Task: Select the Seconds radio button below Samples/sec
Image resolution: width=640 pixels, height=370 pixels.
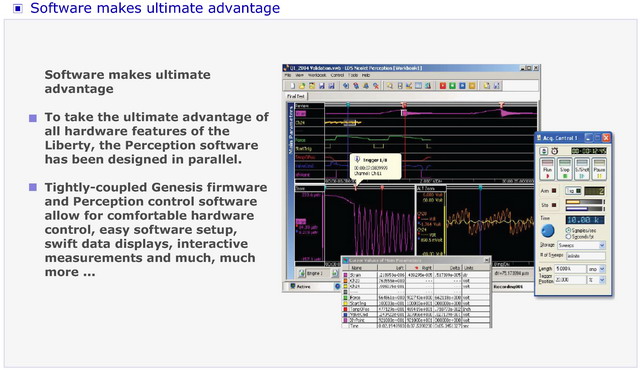Action: (x=568, y=237)
